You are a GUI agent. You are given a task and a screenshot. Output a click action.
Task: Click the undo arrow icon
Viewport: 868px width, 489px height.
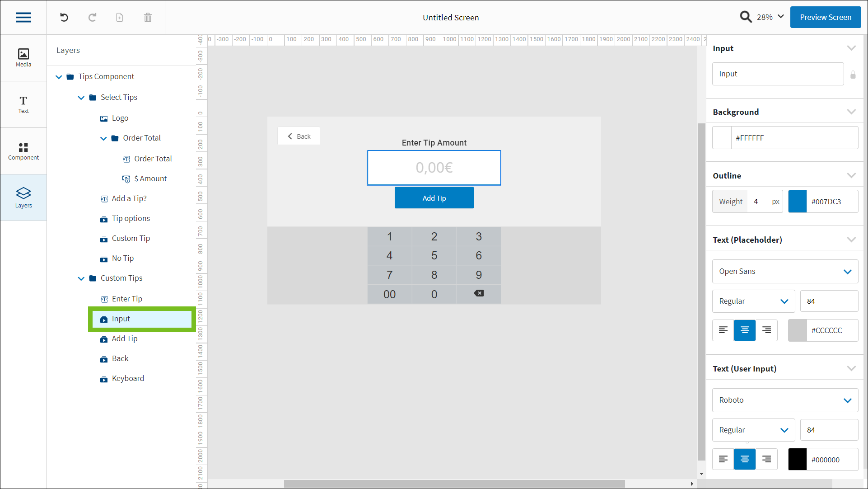pyautogui.click(x=64, y=17)
